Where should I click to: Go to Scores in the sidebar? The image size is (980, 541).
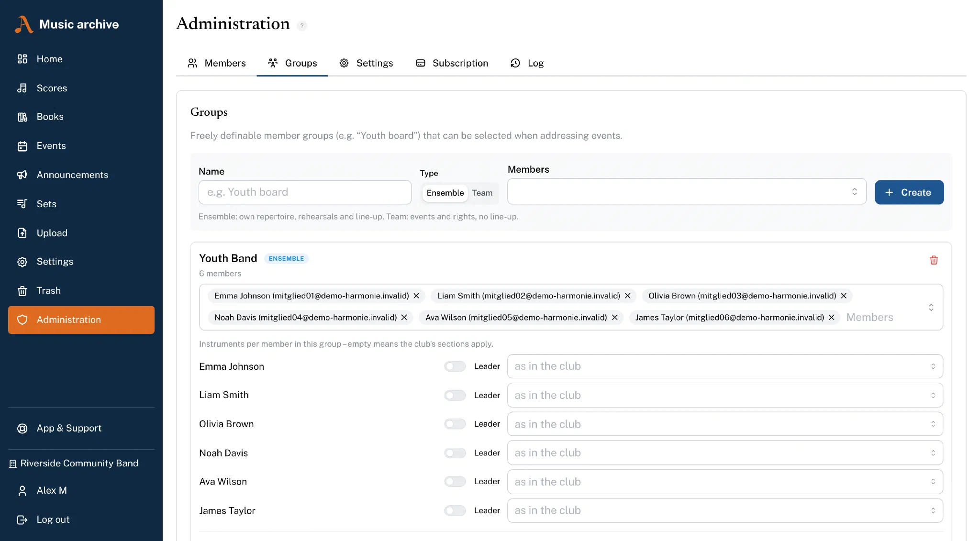coord(81,88)
